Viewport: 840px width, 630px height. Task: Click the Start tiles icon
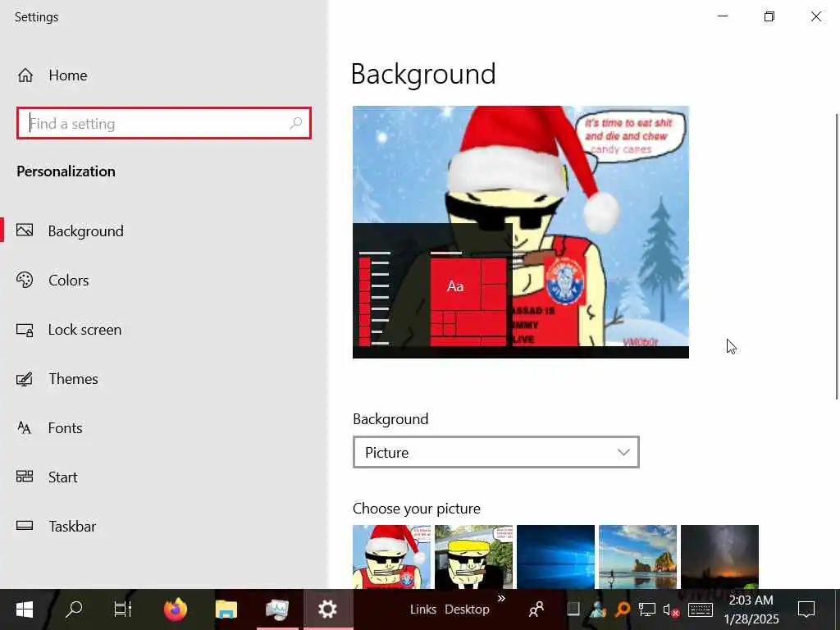[25, 477]
